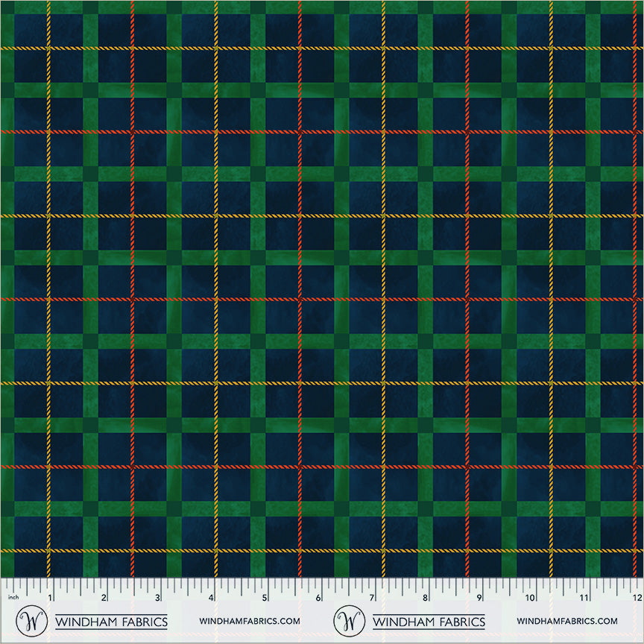Viewport: 644px width, 644px height.
Task: Select the number 6 ruler mark
Action: click(318, 598)
